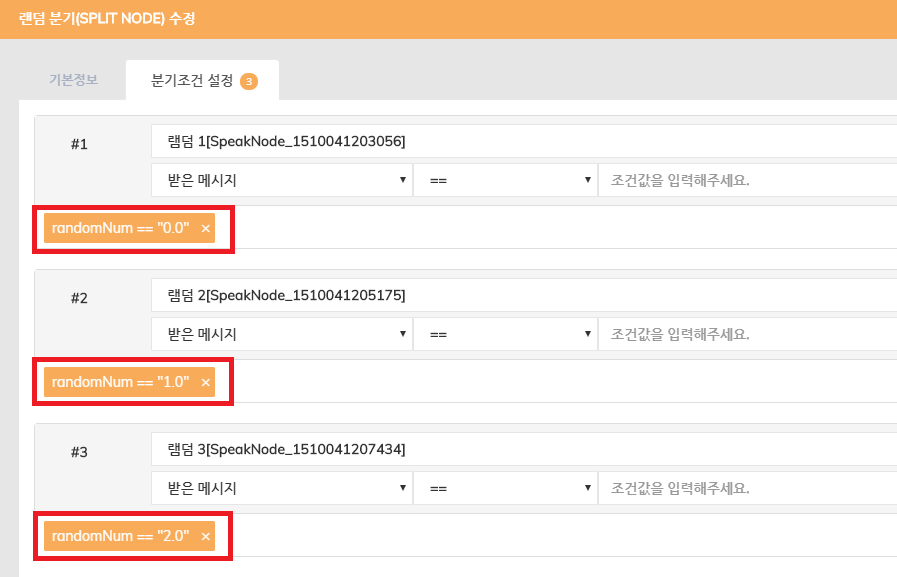Remove the randomNum == "0.0" condition tag
The height and width of the screenshot is (577, 897).
pos(205,229)
